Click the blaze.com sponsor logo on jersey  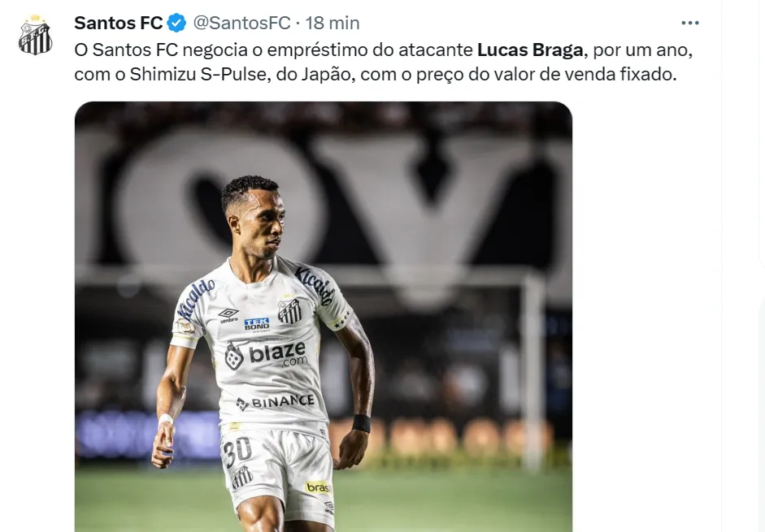click(267, 355)
